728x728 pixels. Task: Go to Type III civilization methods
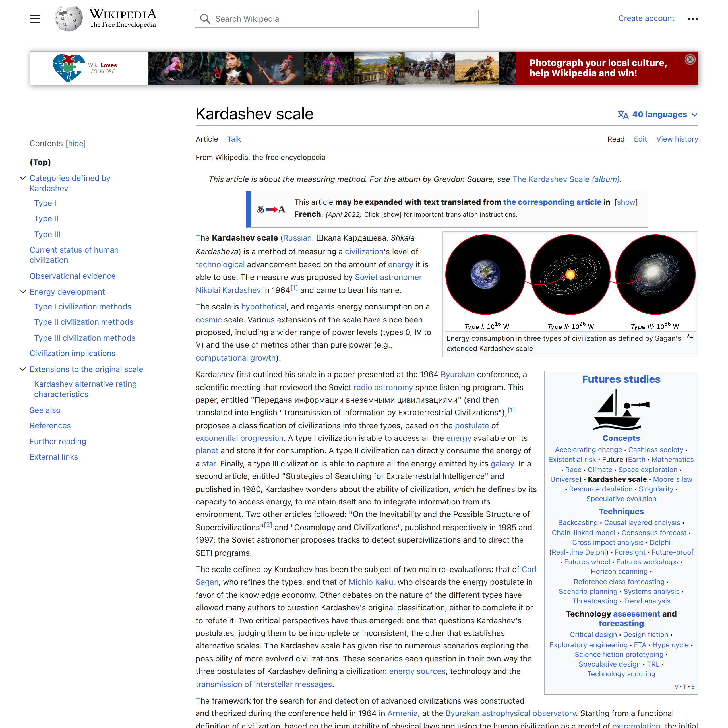(x=85, y=338)
